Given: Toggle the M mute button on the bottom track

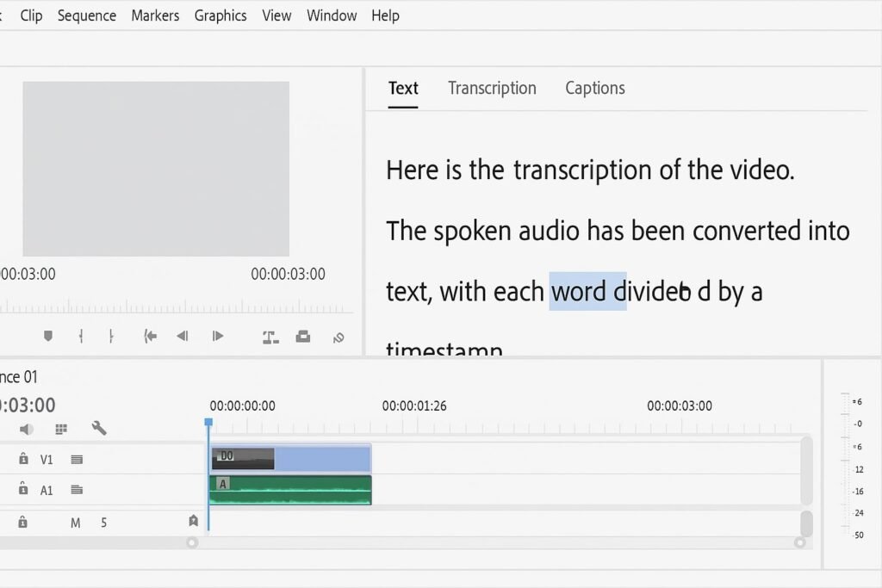Looking at the screenshot, I should pyautogui.click(x=75, y=523).
